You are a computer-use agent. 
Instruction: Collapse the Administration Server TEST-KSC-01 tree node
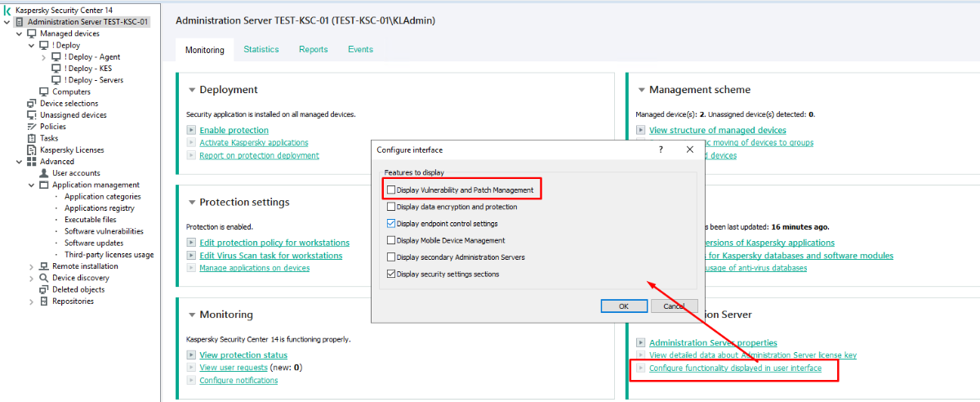(x=7, y=22)
